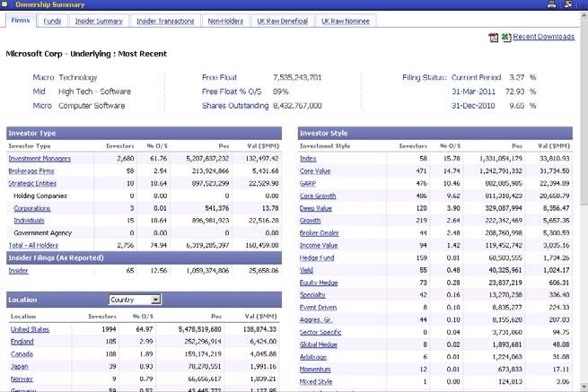This screenshot has width=588, height=392.
Task: Open the Index investor style link
Action: (308, 159)
